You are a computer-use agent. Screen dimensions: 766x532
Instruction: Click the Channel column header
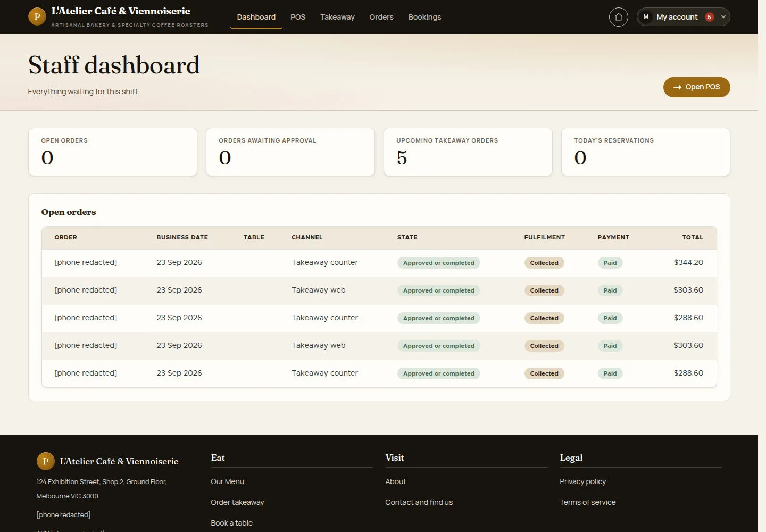[307, 237]
